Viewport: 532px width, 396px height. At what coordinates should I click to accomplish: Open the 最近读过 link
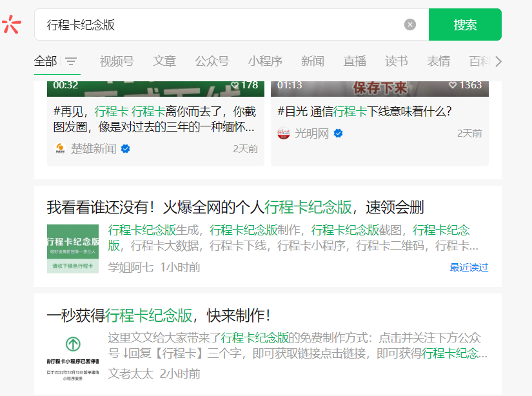tap(468, 268)
